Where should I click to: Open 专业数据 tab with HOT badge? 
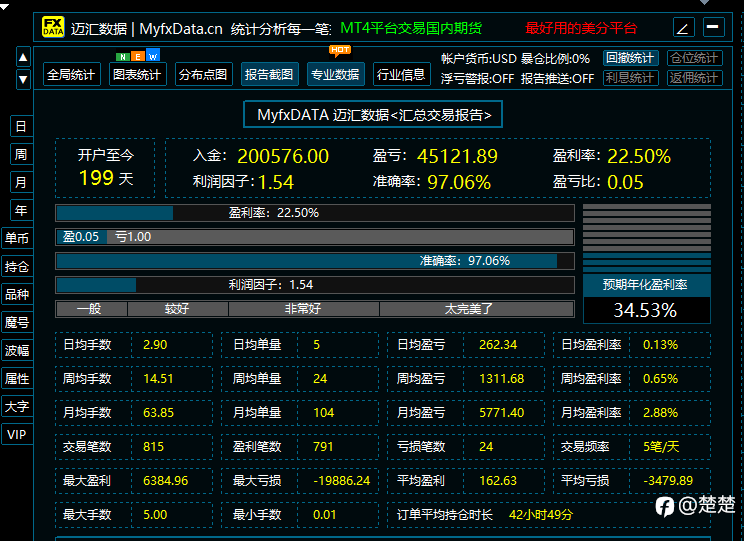pos(335,75)
